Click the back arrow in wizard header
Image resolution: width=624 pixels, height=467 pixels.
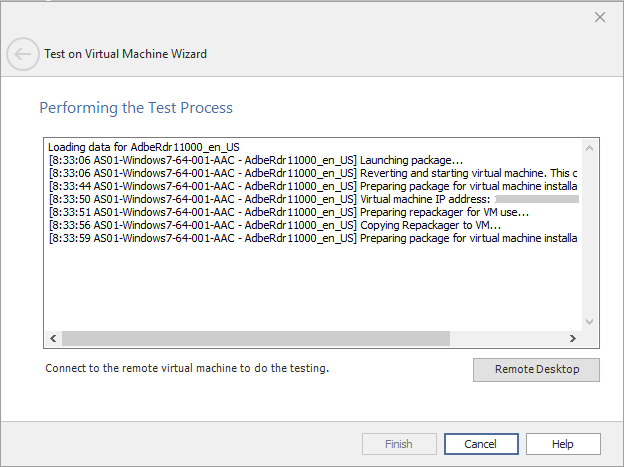click(x=22, y=54)
